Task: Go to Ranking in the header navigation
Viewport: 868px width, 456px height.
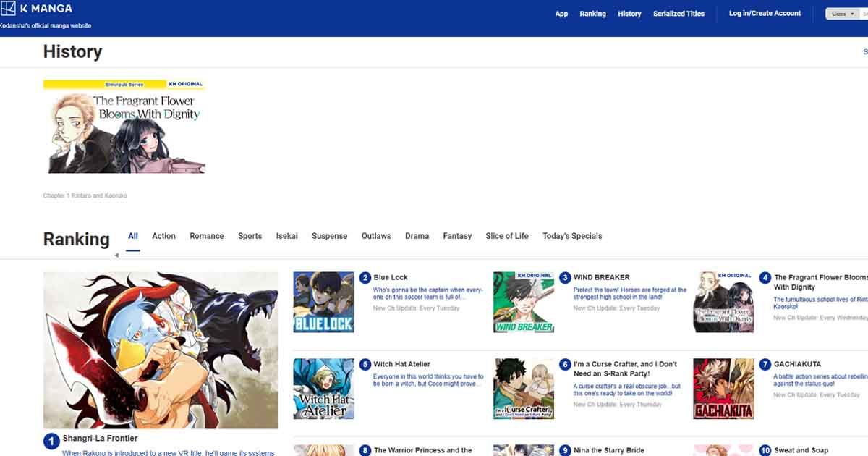Action: (x=592, y=14)
